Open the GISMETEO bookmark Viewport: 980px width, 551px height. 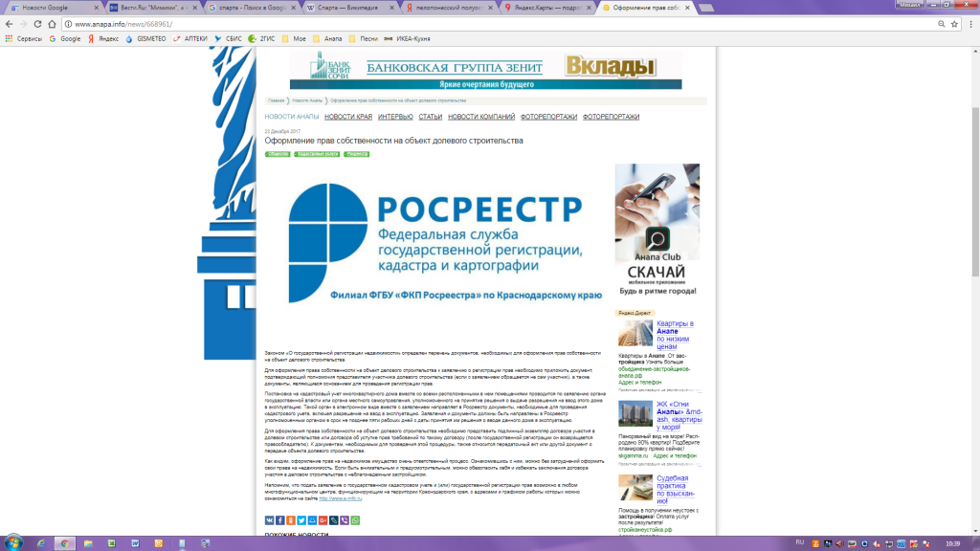145,38
